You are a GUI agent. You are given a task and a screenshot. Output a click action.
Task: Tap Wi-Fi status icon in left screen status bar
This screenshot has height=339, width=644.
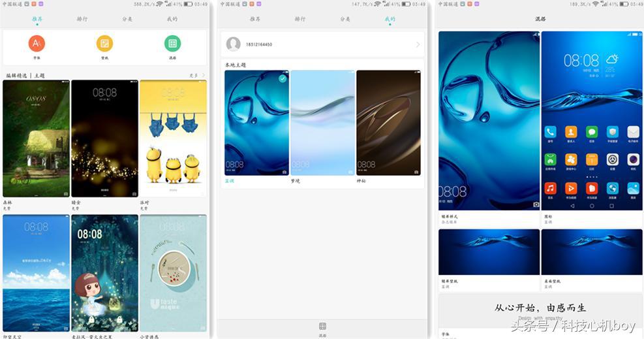159,4
